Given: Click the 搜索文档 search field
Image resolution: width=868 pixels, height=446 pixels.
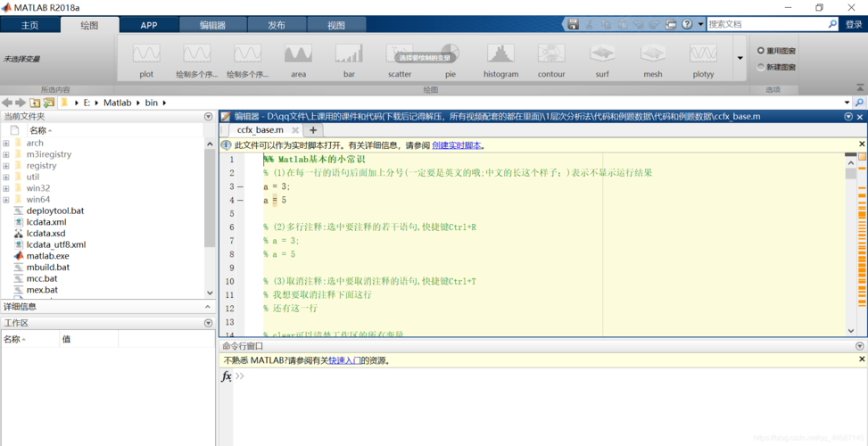Looking at the screenshot, I should pos(765,24).
